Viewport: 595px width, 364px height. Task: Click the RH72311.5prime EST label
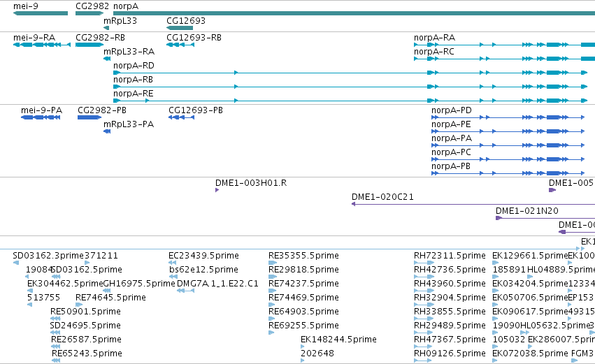coord(450,256)
